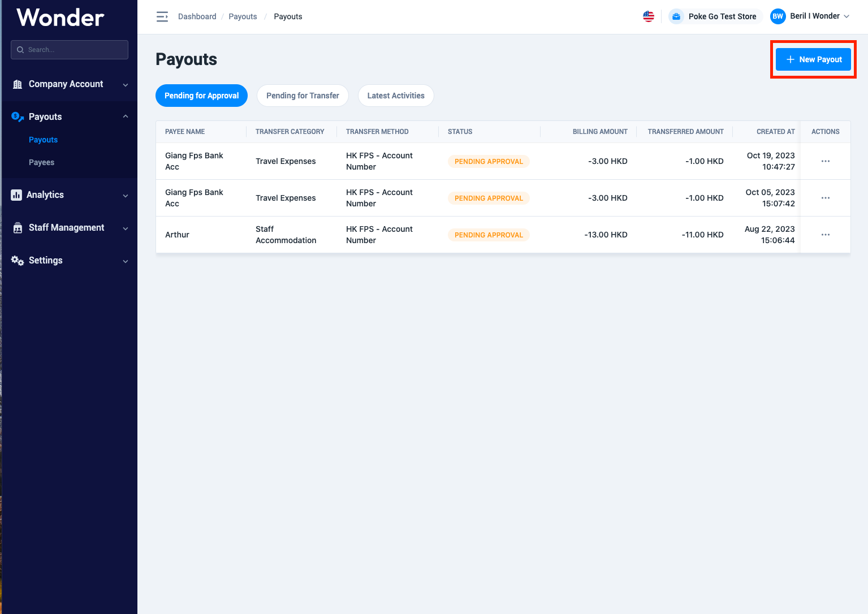The width and height of the screenshot is (868, 614).
Task: Open actions menu for Arthur payout
Action: pyautogui.click(x=826, y=235)
